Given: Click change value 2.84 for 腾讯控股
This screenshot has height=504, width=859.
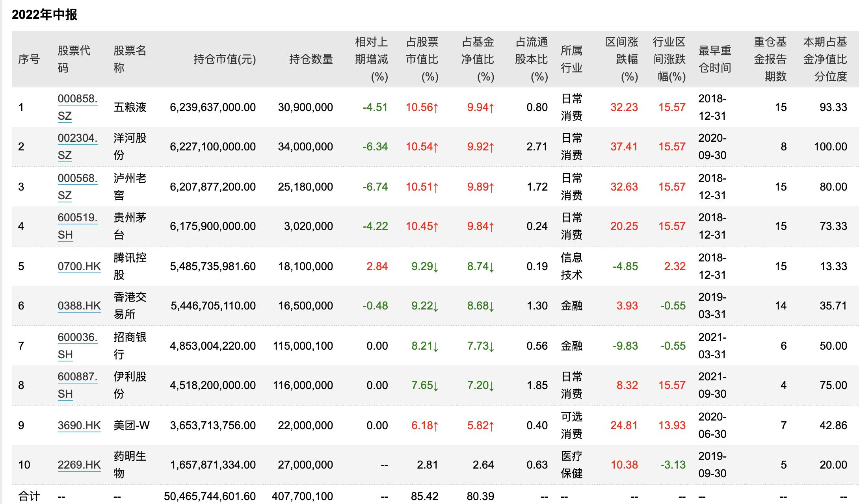Looking at the screenshot, I should click(x=377, y=266).
